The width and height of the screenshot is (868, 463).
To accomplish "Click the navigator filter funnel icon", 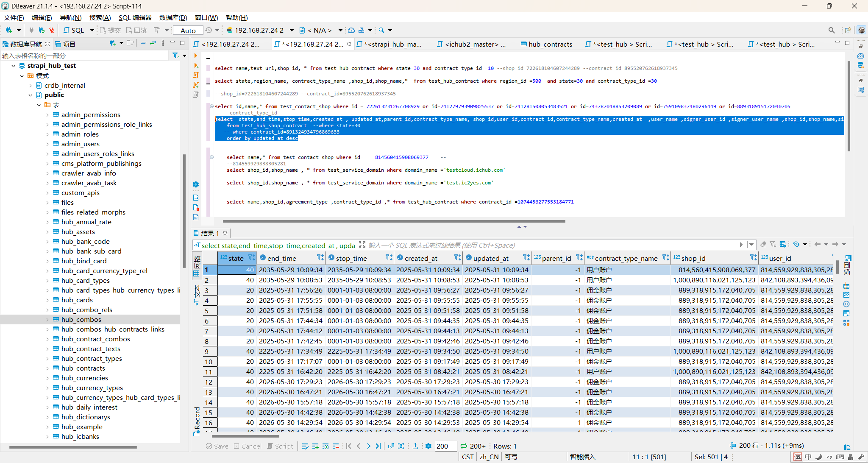I will pyautogui.click(x=175, y=56).
